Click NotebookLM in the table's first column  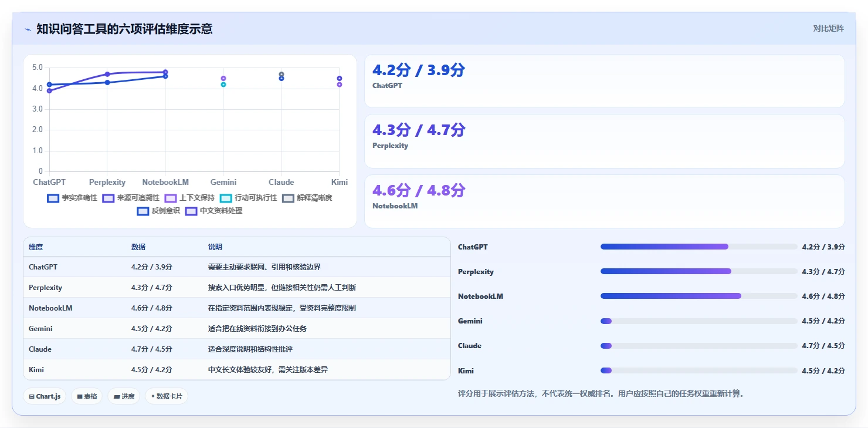click(x=50, y=308)
